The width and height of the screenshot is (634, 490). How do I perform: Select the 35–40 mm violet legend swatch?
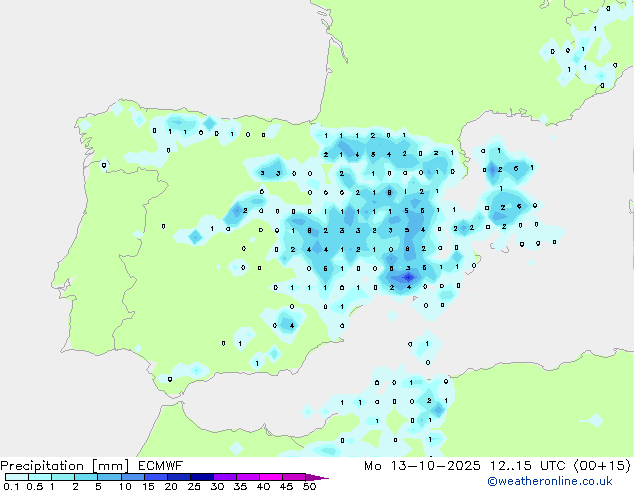(x=247, y=477)
